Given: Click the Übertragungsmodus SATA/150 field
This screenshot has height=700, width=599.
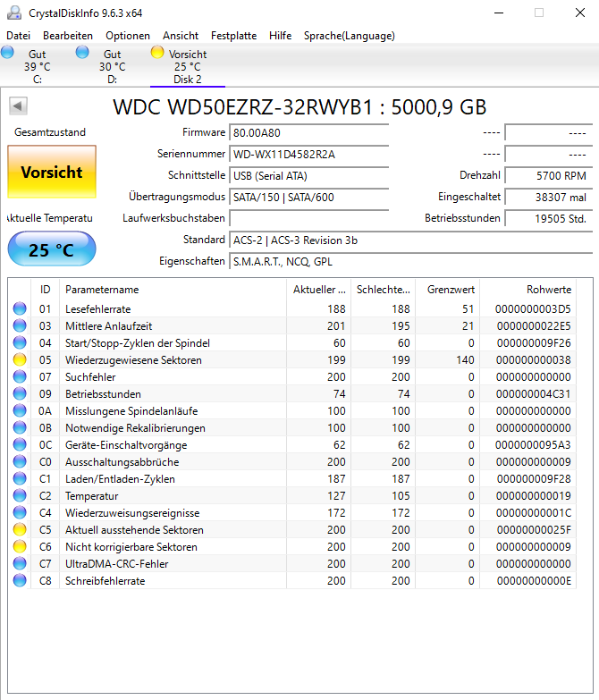Looking at the screenshot, I should click(x=308, y=197).
